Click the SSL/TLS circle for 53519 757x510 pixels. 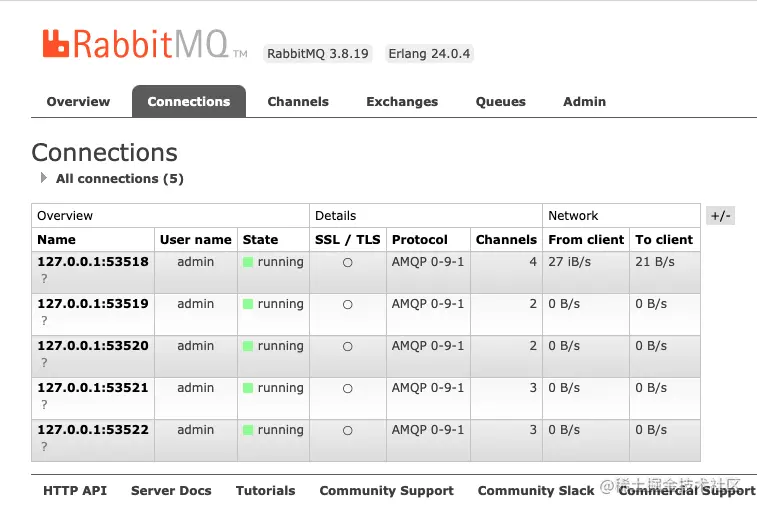pyautogui.click(x=348, y=305)
